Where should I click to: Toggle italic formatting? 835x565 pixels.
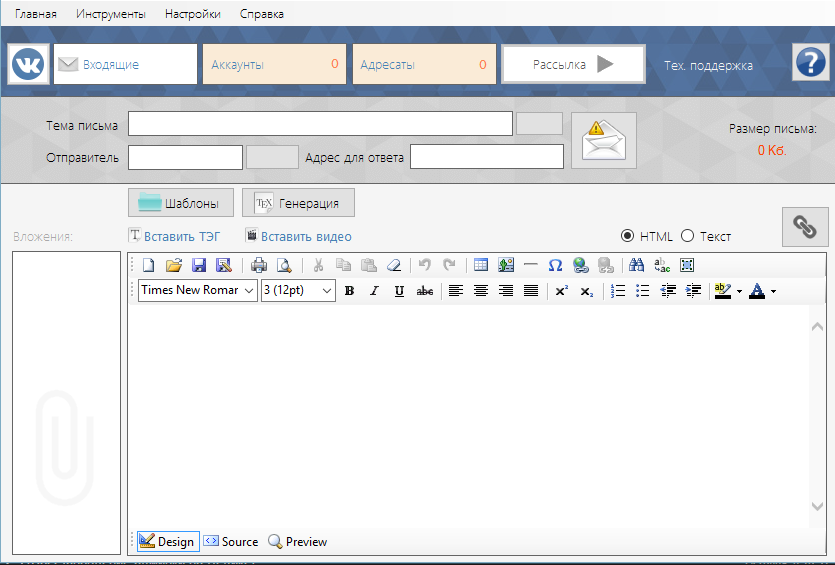coord(374,291)
